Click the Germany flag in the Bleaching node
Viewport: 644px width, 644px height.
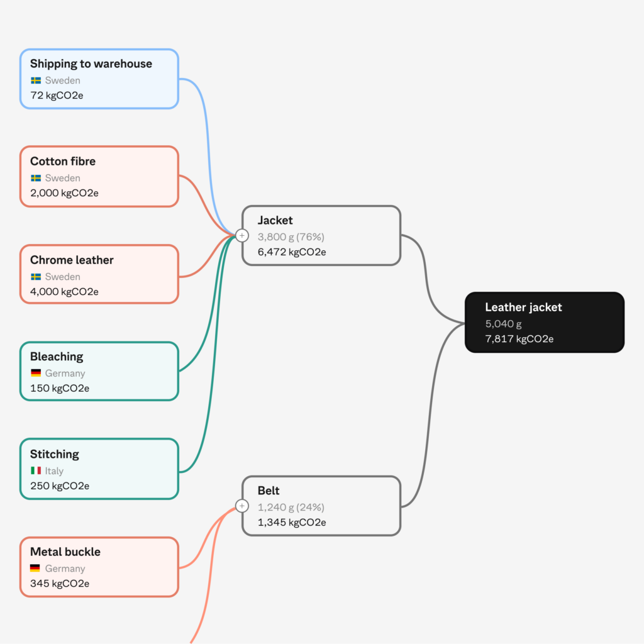(36, 373)
